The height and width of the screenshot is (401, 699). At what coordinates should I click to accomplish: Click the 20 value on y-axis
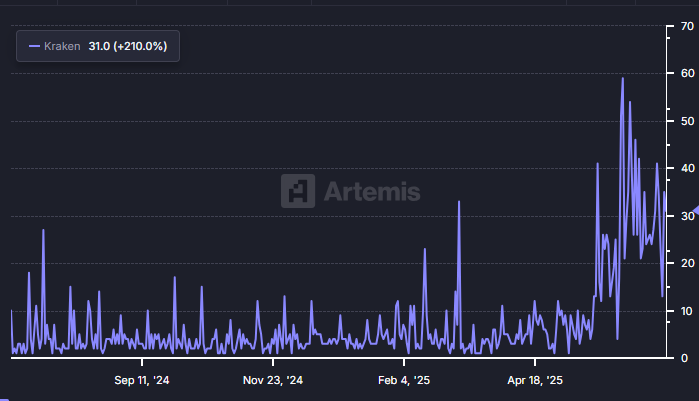(687, 263)
